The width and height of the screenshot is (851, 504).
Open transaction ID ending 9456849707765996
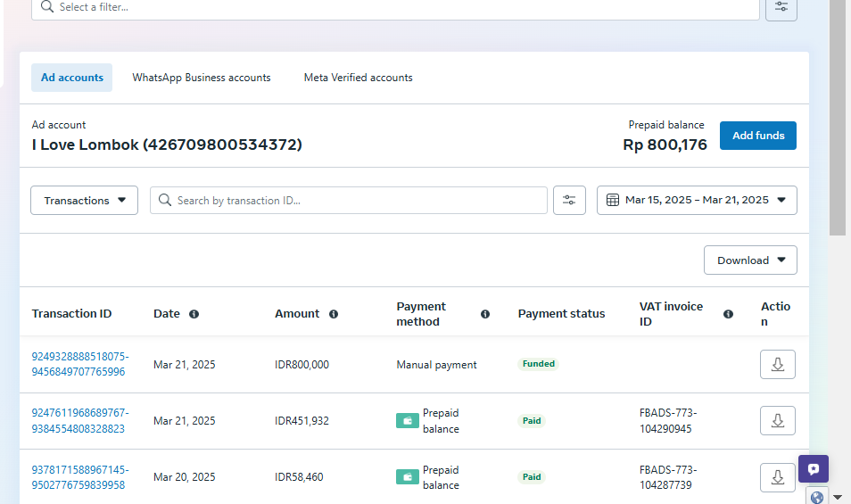pos(79,364)
